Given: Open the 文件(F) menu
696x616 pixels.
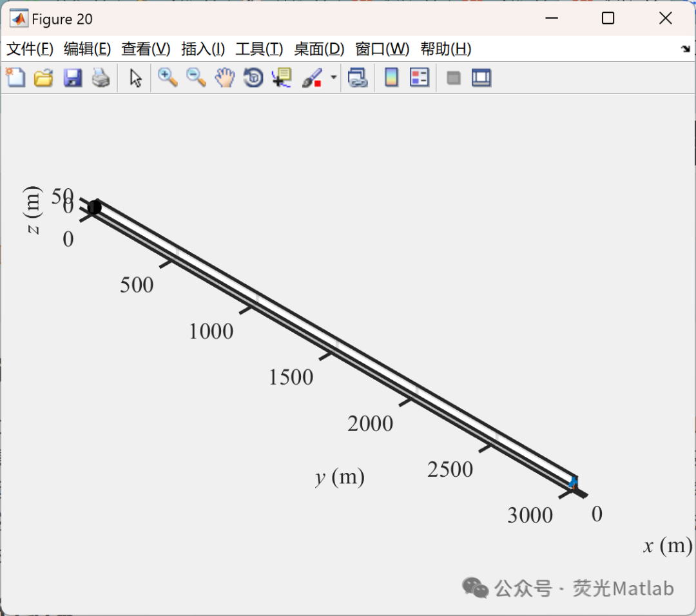Looking at the screenshot, I should [30, 49].
